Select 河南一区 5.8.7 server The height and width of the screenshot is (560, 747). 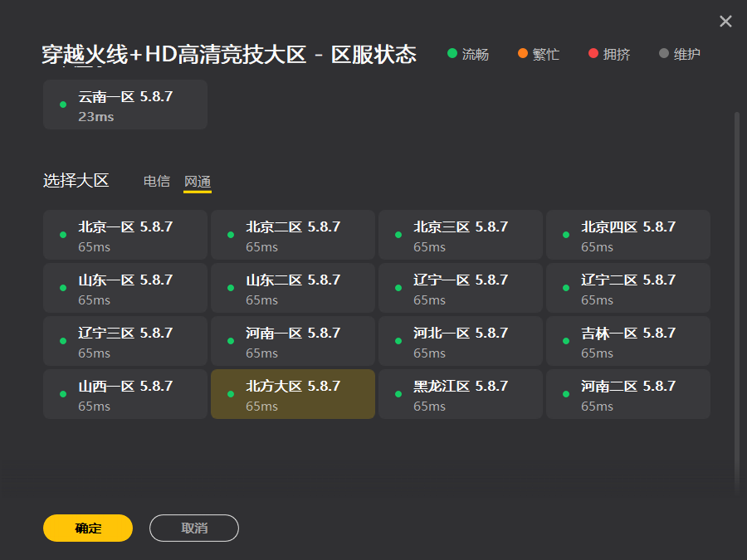coord(293,341)
